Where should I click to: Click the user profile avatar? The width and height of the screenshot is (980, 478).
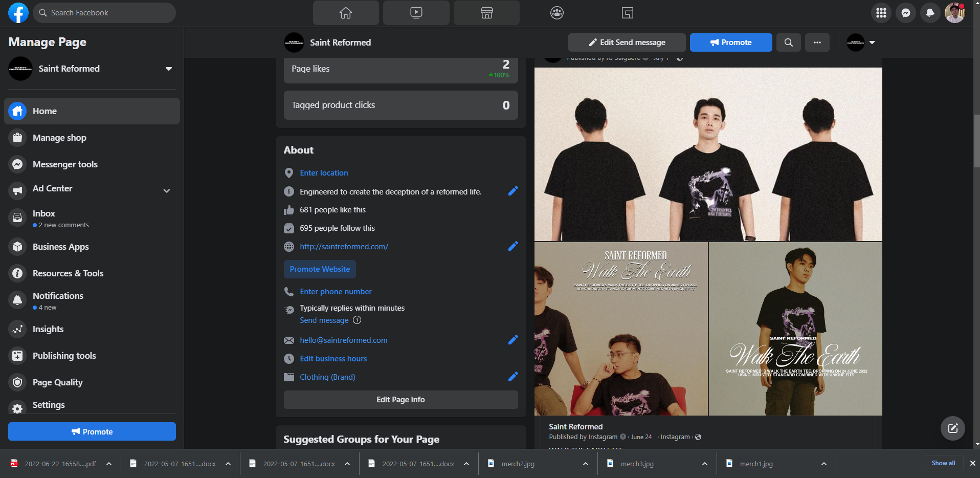point(955,13)
